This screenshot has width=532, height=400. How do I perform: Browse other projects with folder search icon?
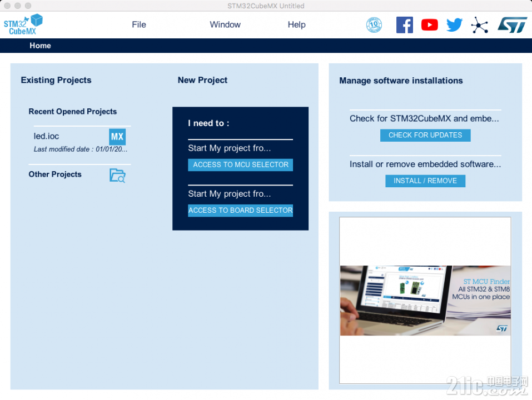[x=117, y=175]
